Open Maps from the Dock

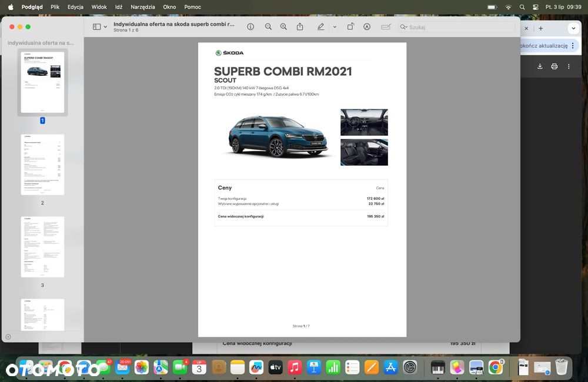pos(161,367)
